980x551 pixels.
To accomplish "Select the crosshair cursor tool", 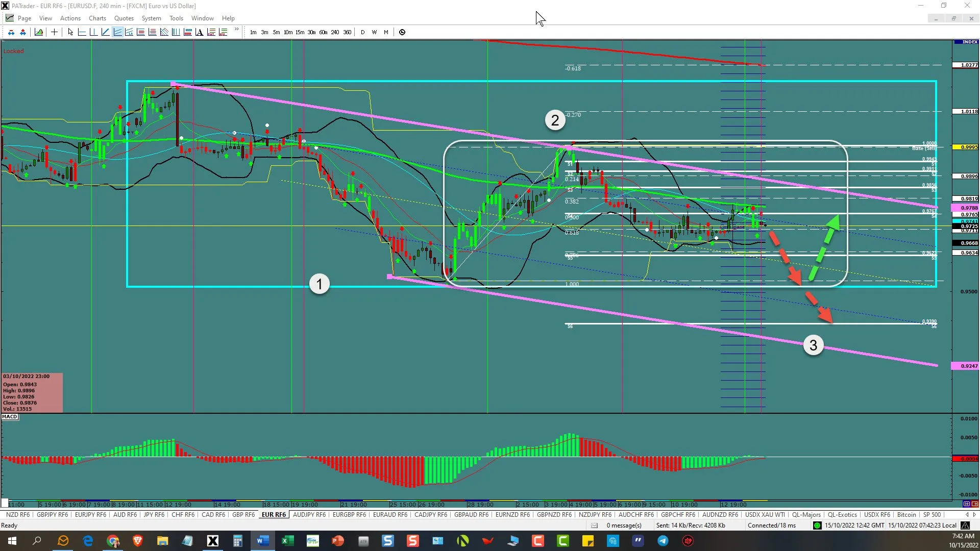I will 54,32.
